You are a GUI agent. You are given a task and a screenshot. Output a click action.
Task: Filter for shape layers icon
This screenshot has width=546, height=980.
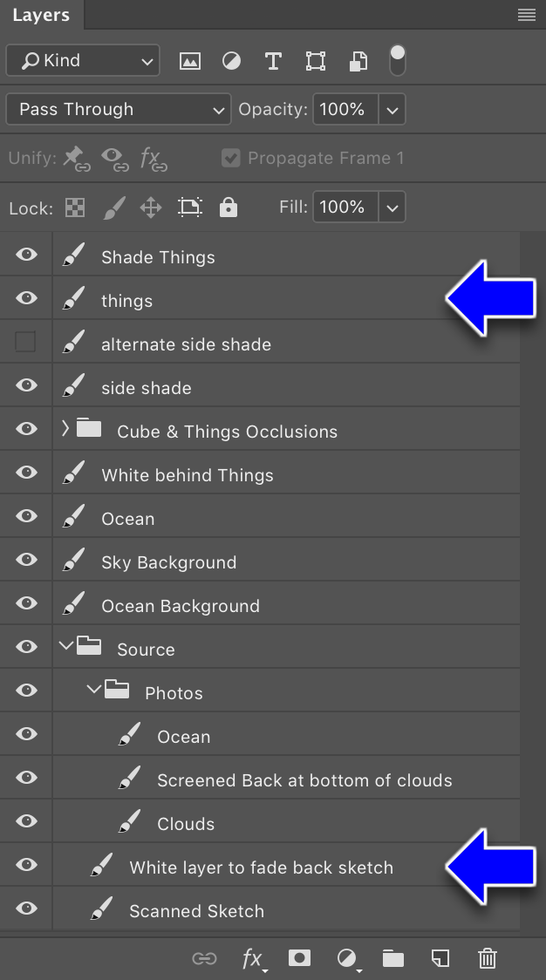[315, 61]
